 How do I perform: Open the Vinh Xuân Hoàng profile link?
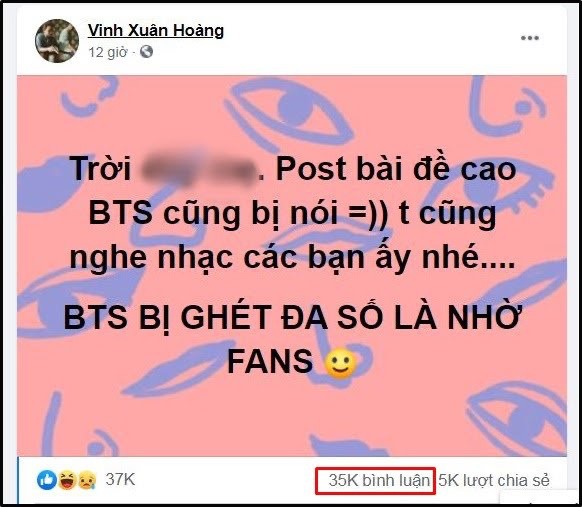tap(156, 30)
